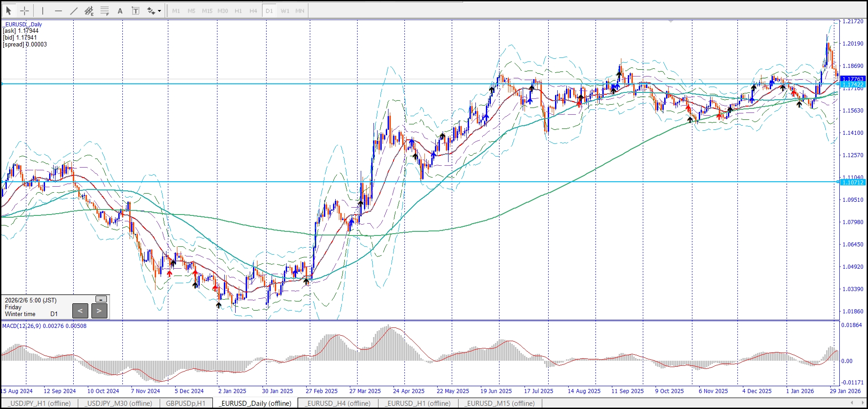
Task: Toggle the D1 timeframe button
Action: pos(269,10)
